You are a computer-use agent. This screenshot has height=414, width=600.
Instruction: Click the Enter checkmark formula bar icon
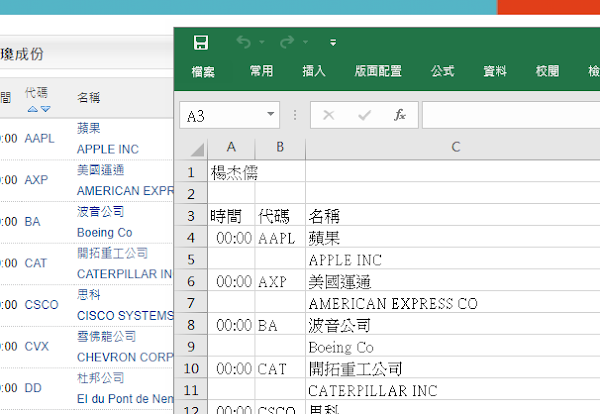point(364,115)
